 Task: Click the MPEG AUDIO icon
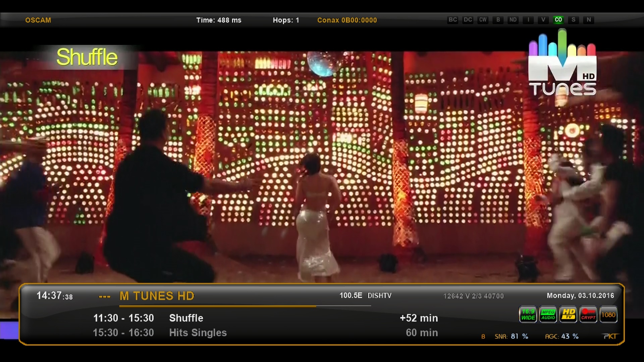pos(548,314)
